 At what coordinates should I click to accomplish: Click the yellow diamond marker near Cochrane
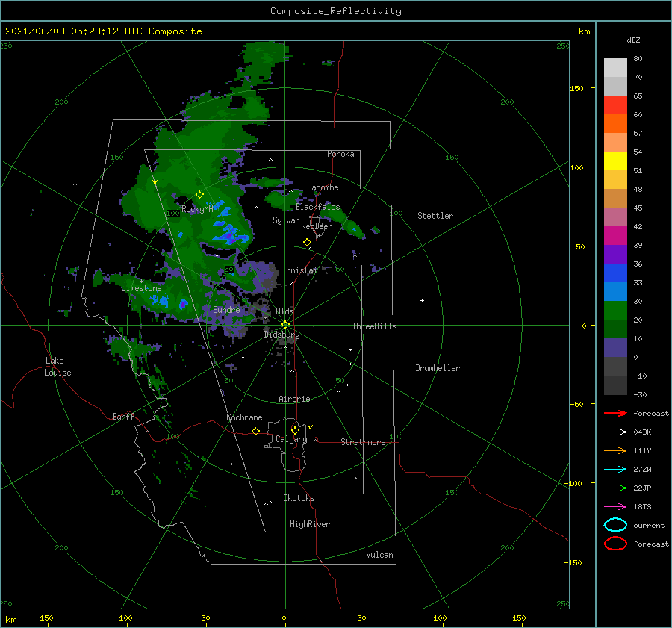(x=255, y=431)
